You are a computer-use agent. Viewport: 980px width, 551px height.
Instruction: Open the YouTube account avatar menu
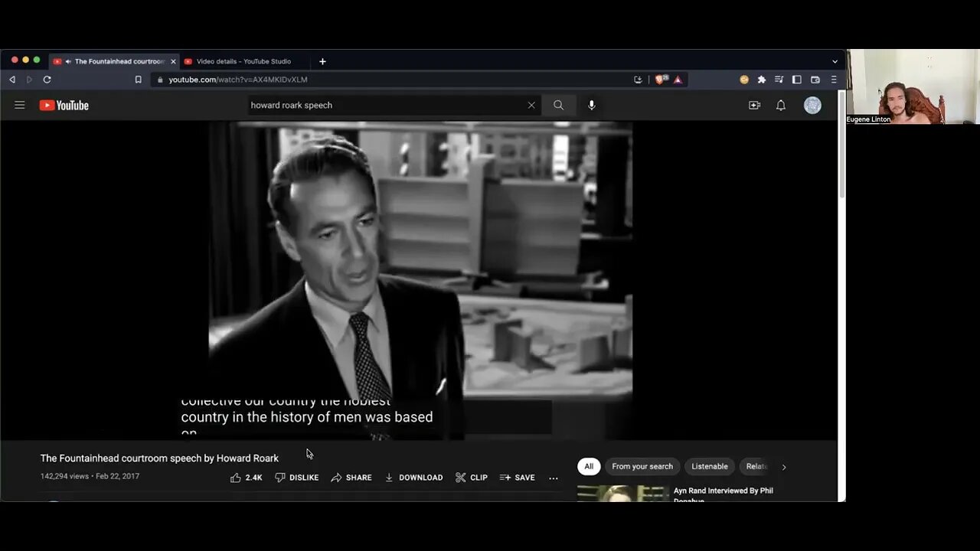[x=812, y=106]
